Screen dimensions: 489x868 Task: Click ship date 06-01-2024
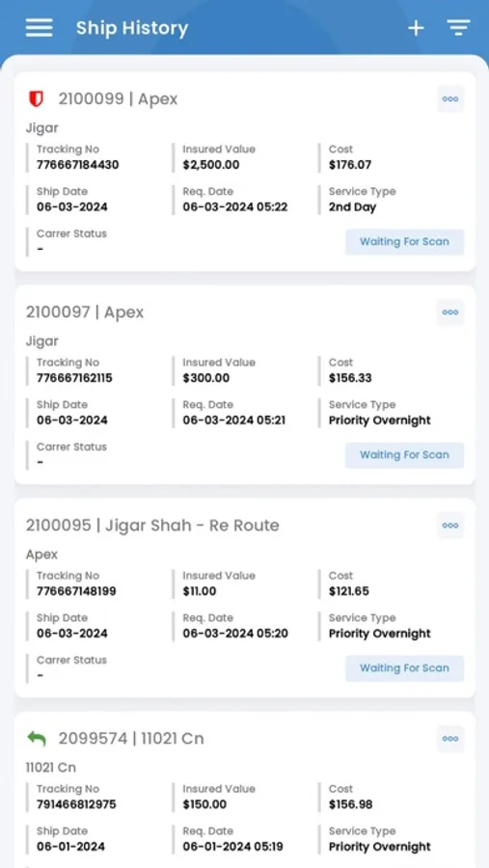[x=70, y=847]
